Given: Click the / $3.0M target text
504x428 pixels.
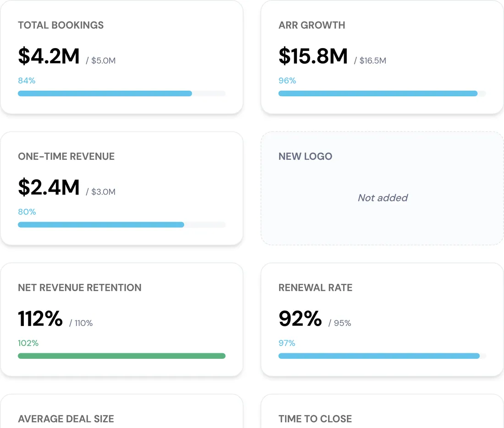Looking at the screenshot, I should coord(101,192).
